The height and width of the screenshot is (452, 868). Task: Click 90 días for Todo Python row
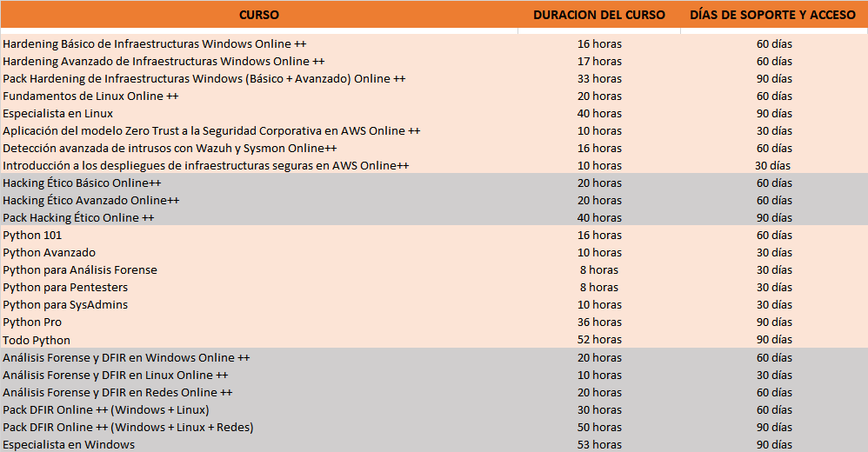774,340
